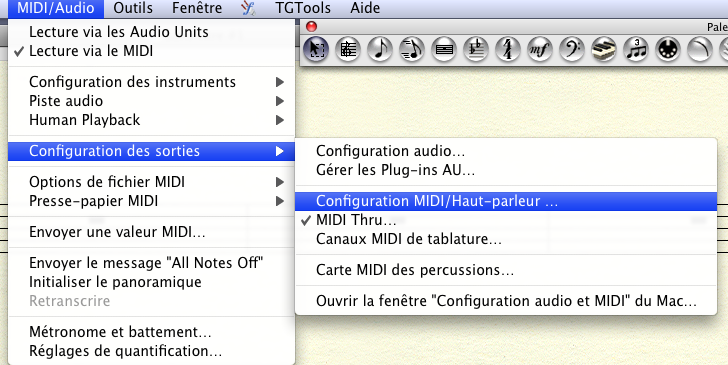Choose Gérer les Plug-ins AU...

[506, 170]
